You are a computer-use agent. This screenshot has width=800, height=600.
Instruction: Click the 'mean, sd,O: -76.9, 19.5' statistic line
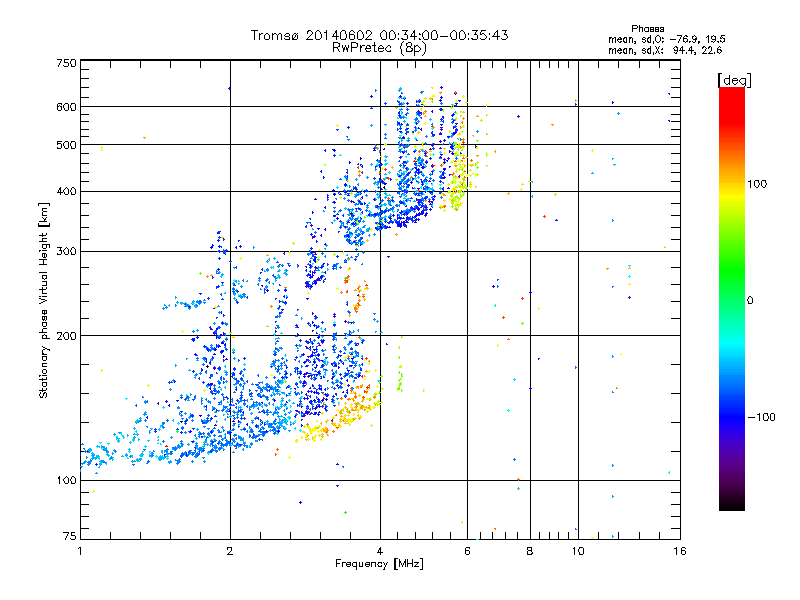[x=666, y=39]
